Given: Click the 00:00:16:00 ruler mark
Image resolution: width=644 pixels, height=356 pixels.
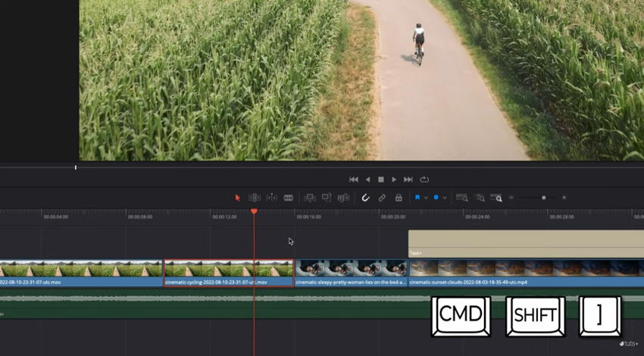Looking at the screenshot, I should point(309,217).
